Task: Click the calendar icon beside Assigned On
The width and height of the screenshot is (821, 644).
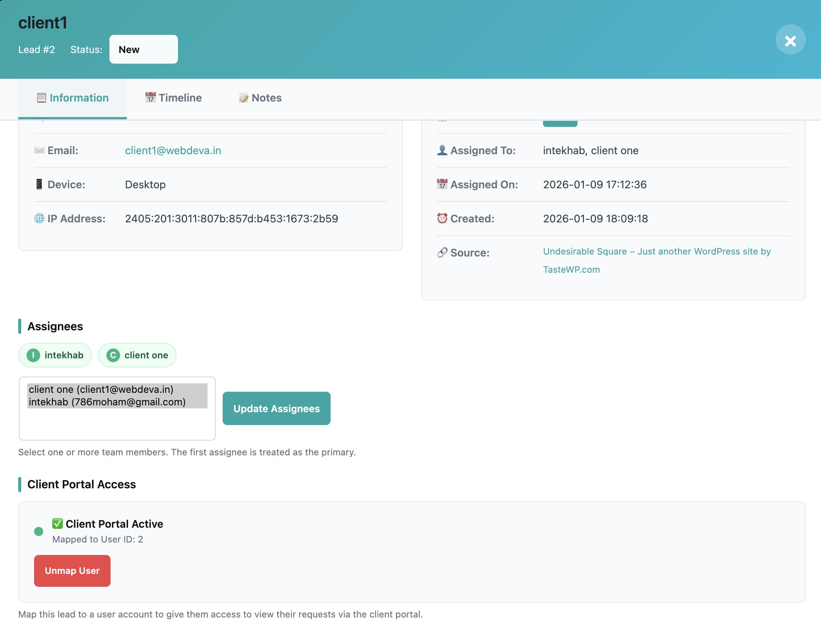Action: click(x=442, y=184)
